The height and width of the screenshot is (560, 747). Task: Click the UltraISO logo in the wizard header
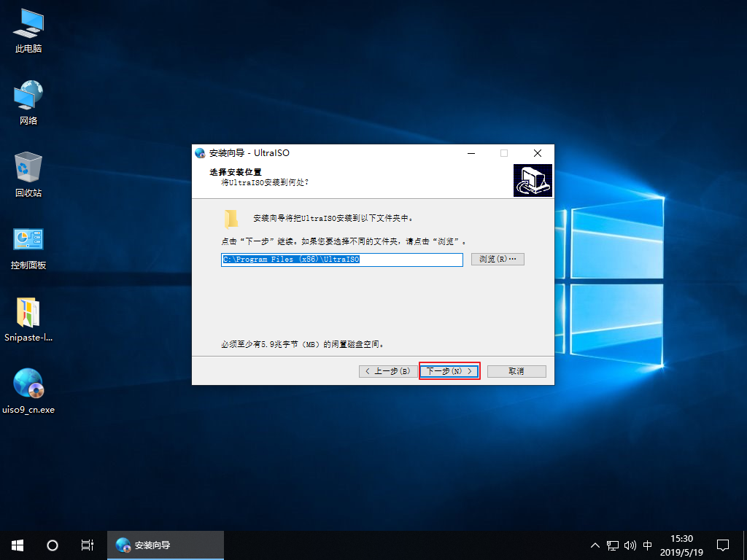[533, 179]
